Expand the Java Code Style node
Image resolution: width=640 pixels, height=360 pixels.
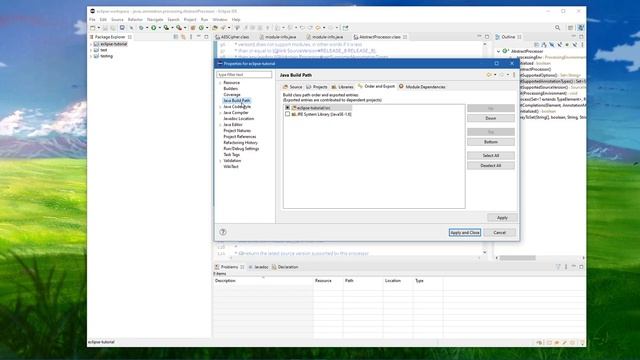220,107
